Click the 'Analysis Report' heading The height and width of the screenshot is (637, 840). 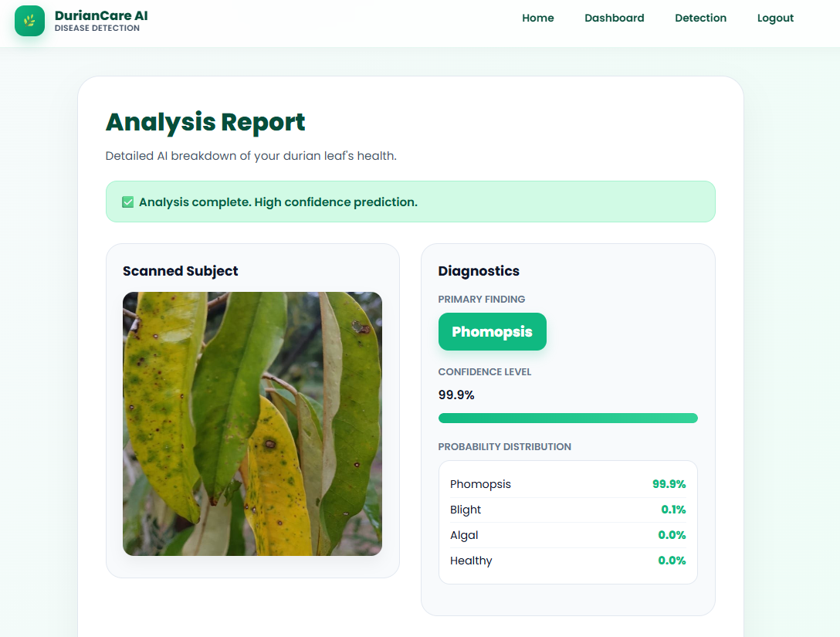click(x=205, y=122)
